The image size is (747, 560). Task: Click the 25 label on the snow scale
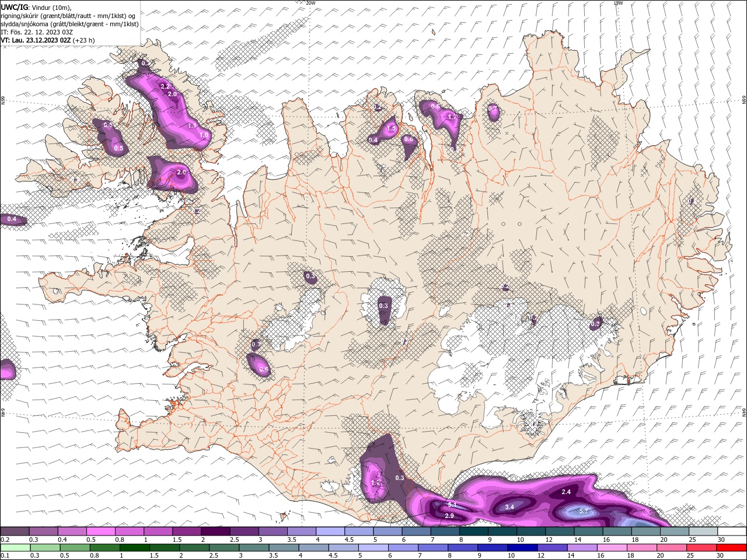pos(693,540)
